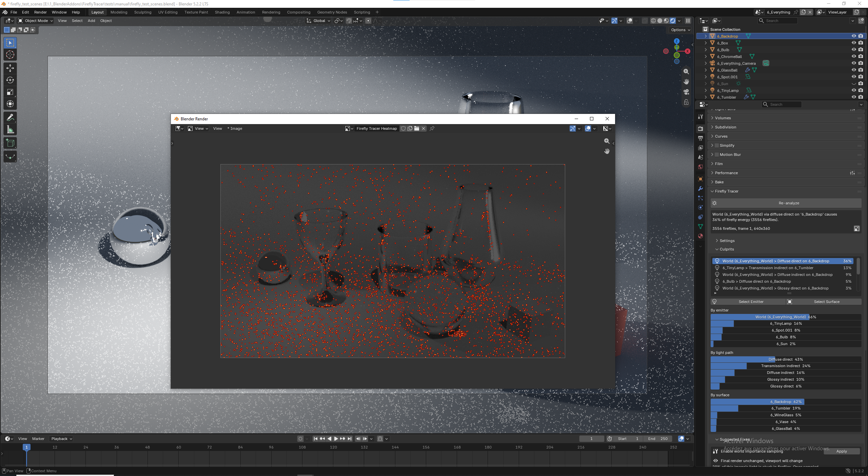The width and height of the screenshot is (868, 476).
Task: Activate the Scale tool
Action: tap(10, 92)
